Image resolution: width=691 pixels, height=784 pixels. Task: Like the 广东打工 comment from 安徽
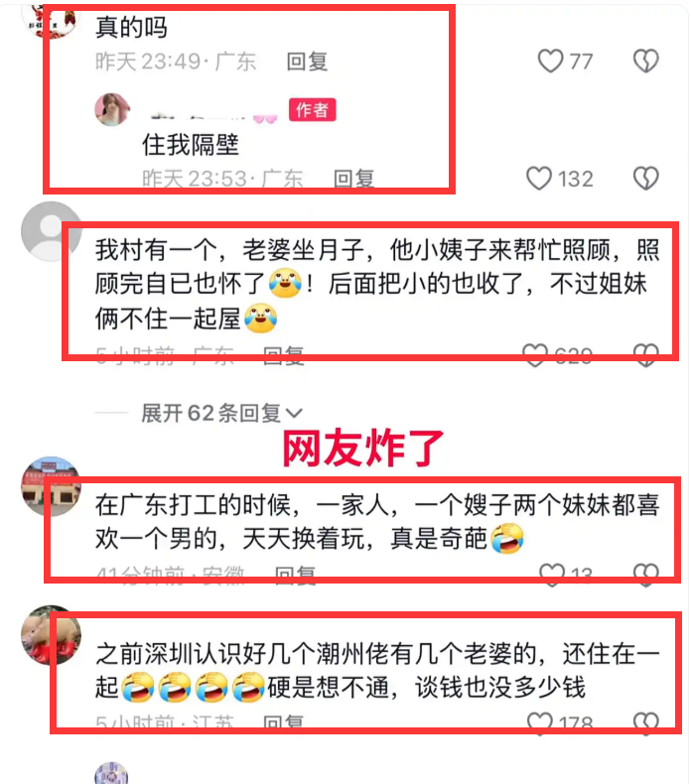point(552,574)
